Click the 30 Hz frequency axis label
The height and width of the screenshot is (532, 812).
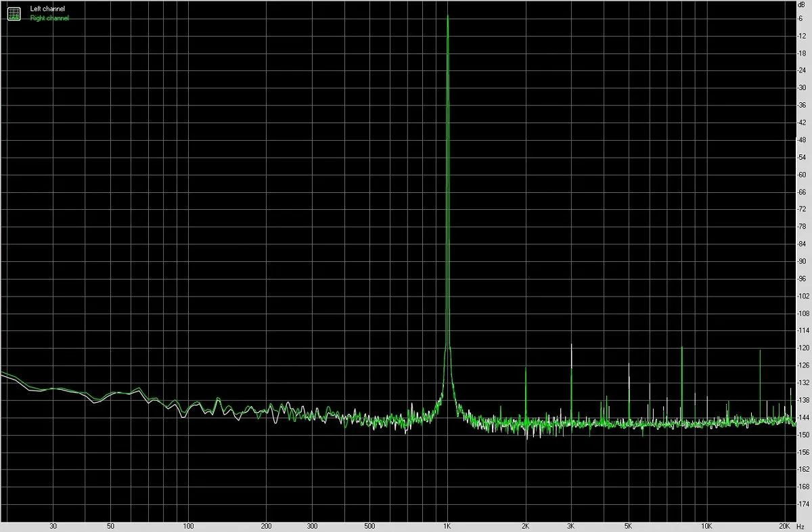[x=53, y=526]
